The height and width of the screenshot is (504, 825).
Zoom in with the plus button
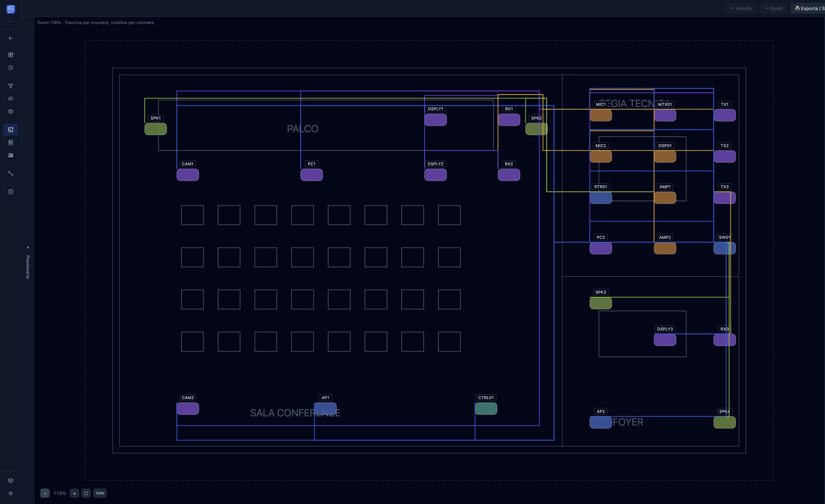click(75, 493)
